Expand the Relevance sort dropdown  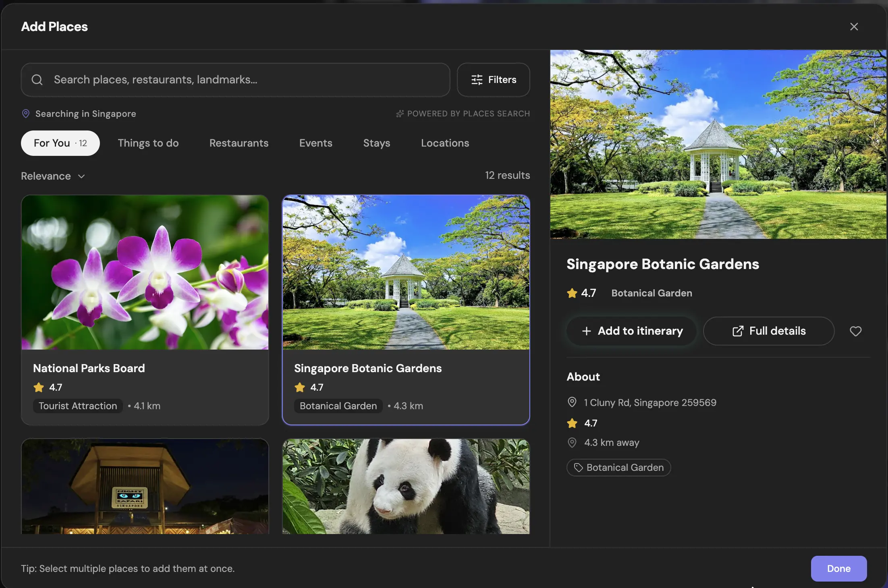coord(53,176)
